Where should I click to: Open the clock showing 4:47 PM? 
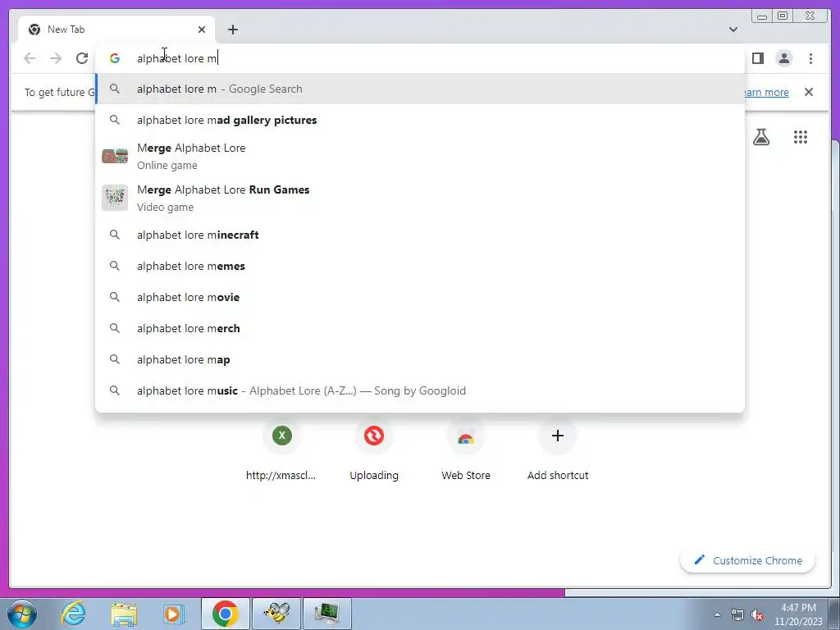click(798, 614)
